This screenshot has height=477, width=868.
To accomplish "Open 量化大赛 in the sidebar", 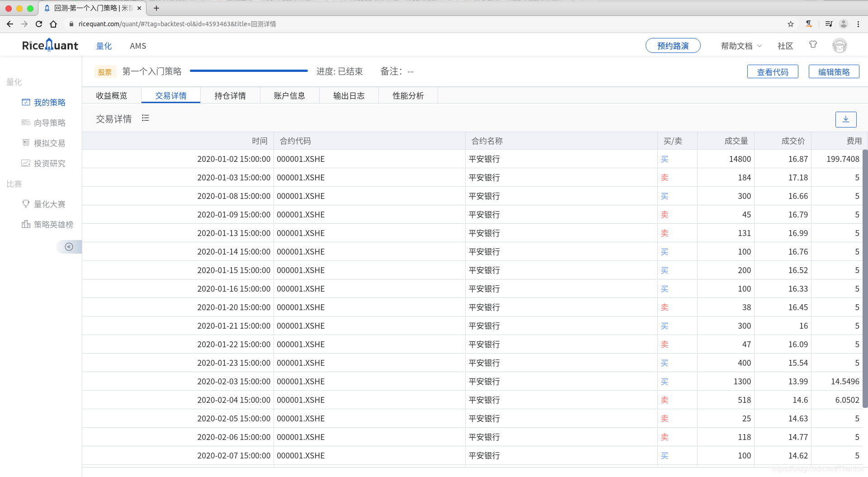I will pyautogui.click(x=43, y=204).
